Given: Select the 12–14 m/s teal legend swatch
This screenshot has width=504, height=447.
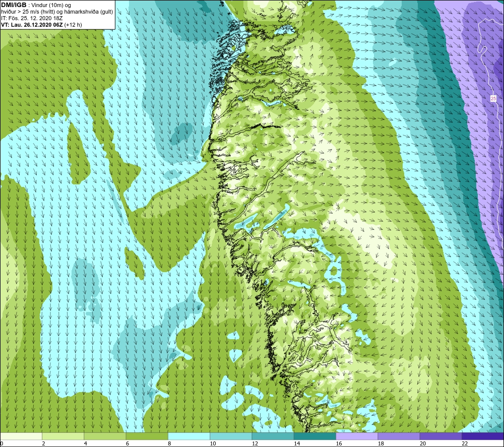Looking at the screenshot, I should tap(273, 436).
